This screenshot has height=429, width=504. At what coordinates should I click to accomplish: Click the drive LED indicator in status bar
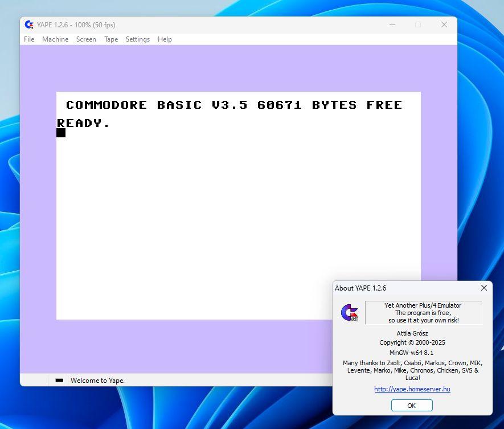point(59,380)
